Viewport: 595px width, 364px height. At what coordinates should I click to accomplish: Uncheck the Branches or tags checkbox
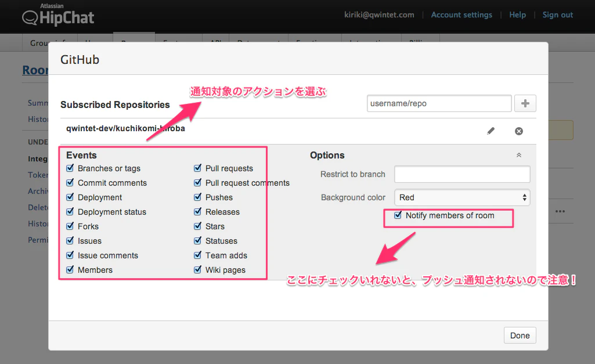tap(70, 168)
